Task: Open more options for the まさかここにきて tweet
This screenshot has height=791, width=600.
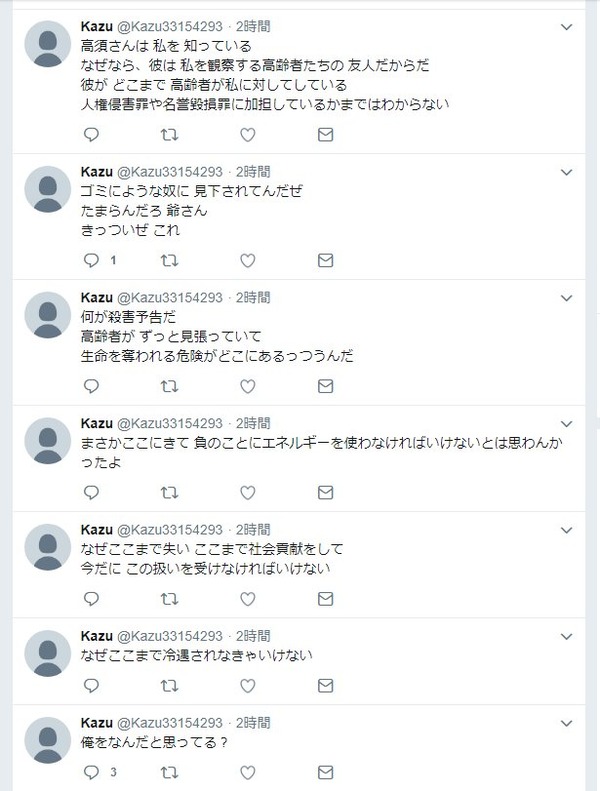Action: (567, 424)
